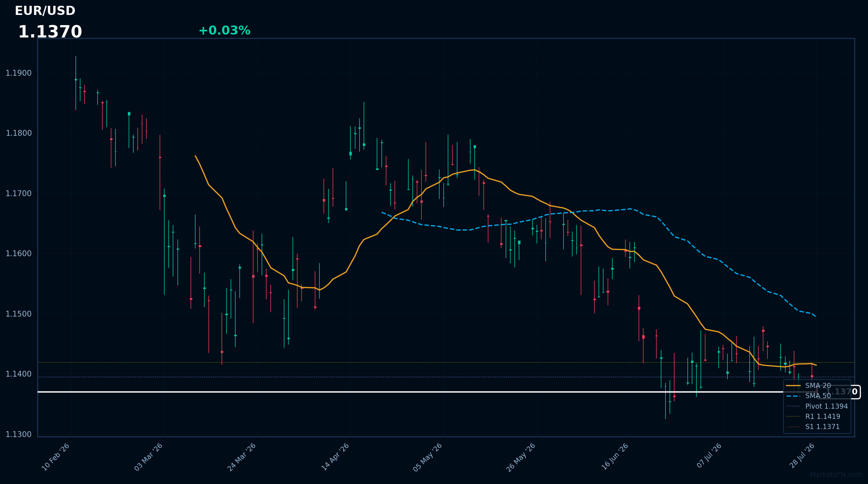The width and height of the screenshot is (868, 484).
Task: Click the 1.1500 y-axis label
Action: pyautogui.click(x=19, y=314)
